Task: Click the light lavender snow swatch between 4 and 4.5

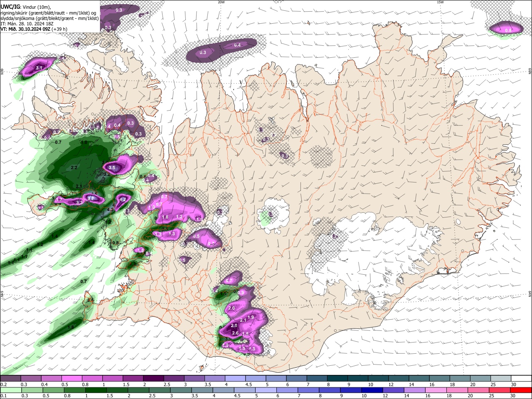Action: click(x=234, y=379)
